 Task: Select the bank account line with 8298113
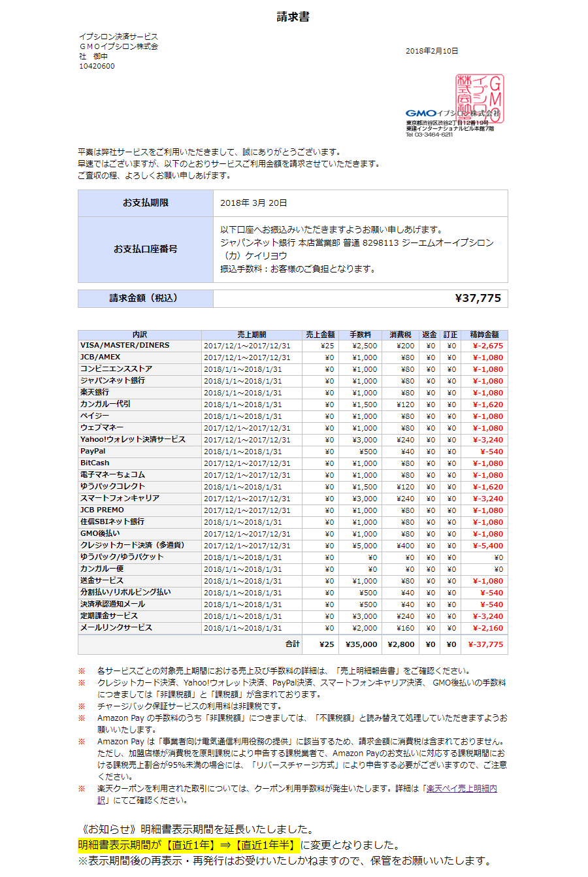[x=357, y=242]
